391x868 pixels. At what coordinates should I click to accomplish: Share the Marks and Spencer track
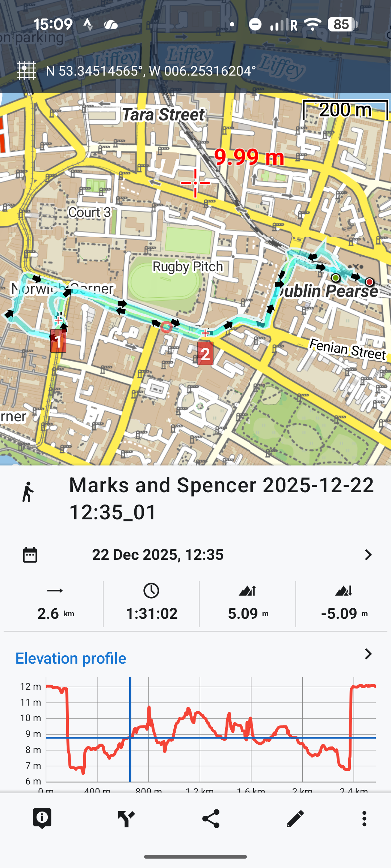pos(211,818)
